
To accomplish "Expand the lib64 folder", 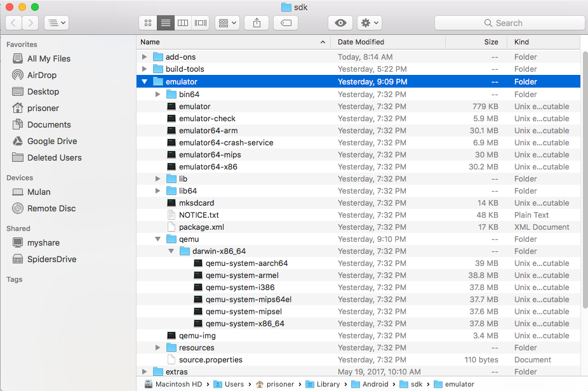I will [158, 191].
